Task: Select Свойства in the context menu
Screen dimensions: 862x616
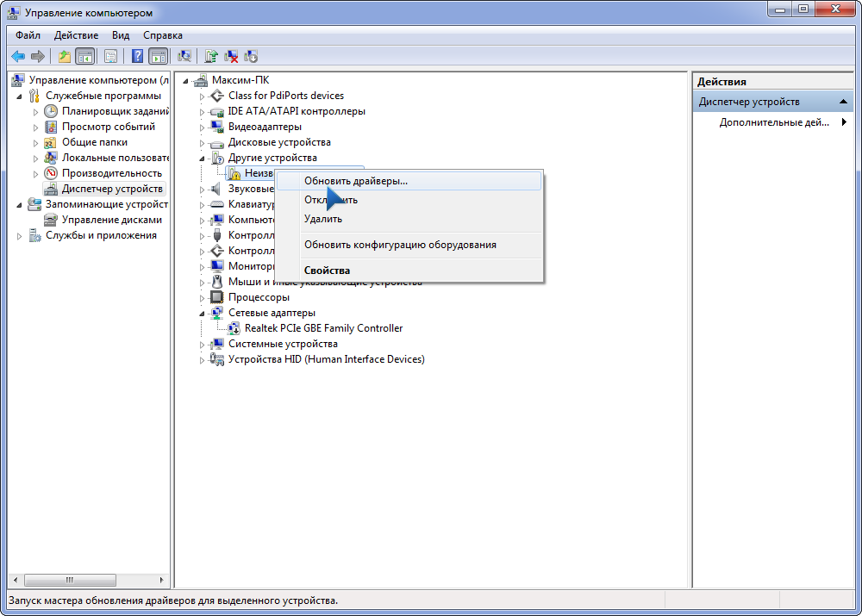Action: (327, 270)
